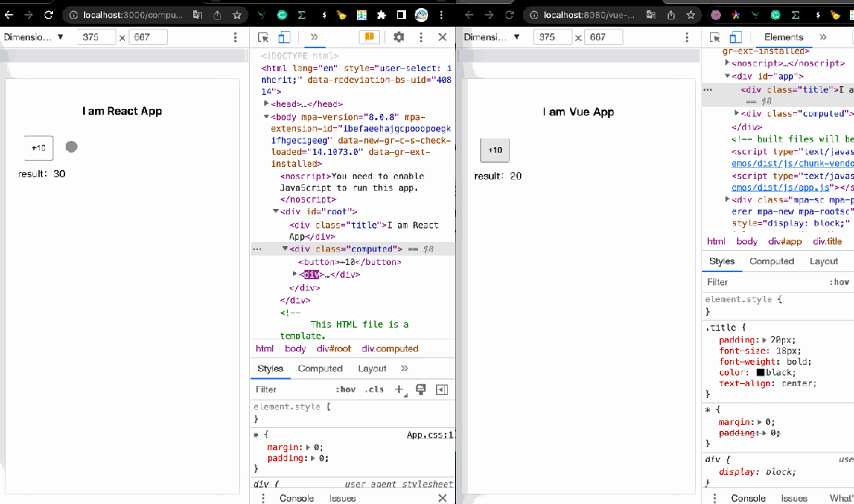Image resolution: width=854 pixels, height=504 pixels.
Task: Edit the width field 375 in React device toolbar
Action: pos(97,37)
